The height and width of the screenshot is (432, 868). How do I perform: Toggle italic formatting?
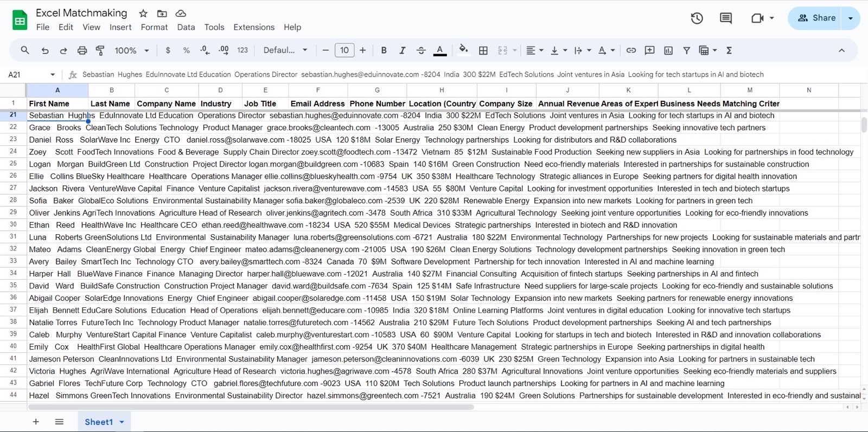pos(403,50)
